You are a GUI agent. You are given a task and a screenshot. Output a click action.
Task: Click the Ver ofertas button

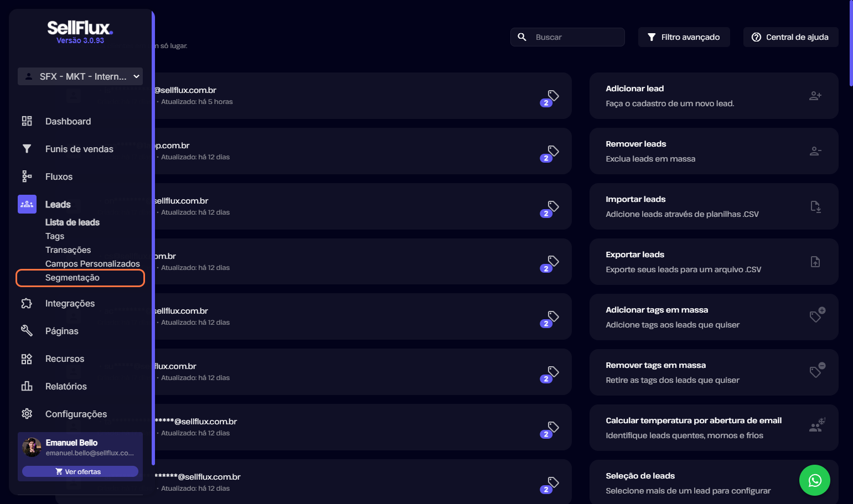(80, 471)
